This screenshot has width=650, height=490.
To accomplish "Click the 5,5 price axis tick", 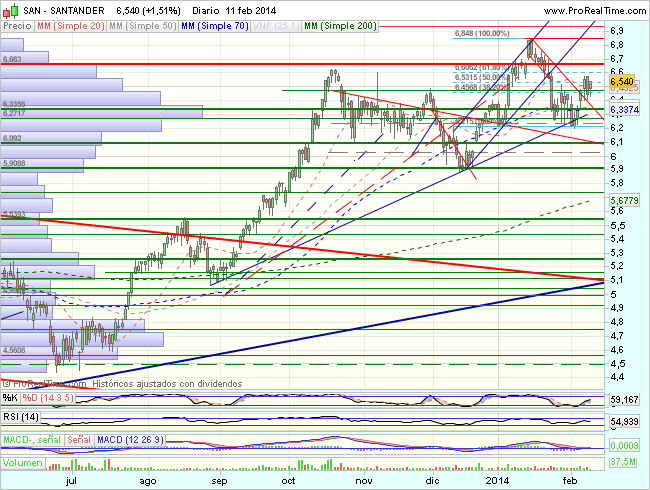I will (x=617, y=226).
